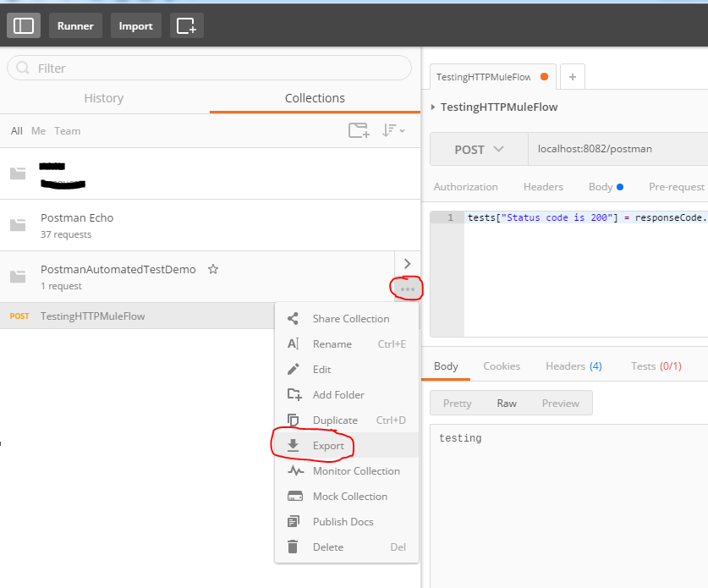Image resolution: width=708 pixels, height=588 pixels.
Task: Select Export from context menu
Action: 328,446
